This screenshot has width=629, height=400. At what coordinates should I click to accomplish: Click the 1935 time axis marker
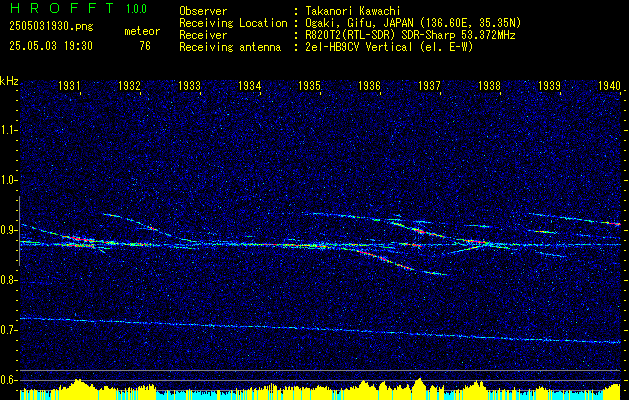309,85
